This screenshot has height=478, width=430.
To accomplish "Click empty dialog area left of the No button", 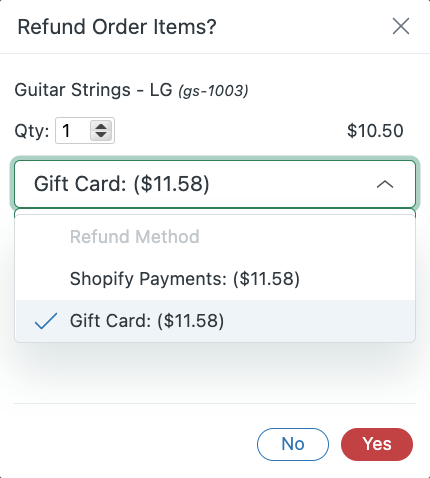I will [133, 444].
